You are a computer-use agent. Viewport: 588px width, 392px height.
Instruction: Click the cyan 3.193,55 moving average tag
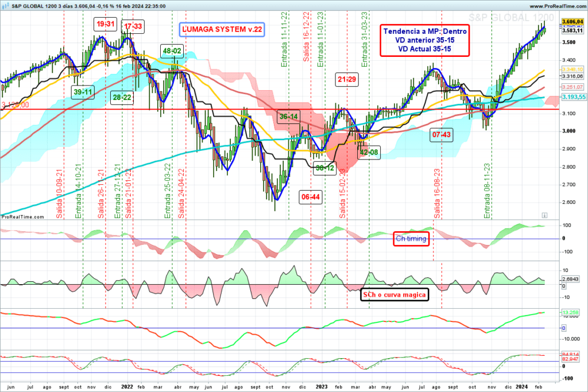(x=574, y=97)
